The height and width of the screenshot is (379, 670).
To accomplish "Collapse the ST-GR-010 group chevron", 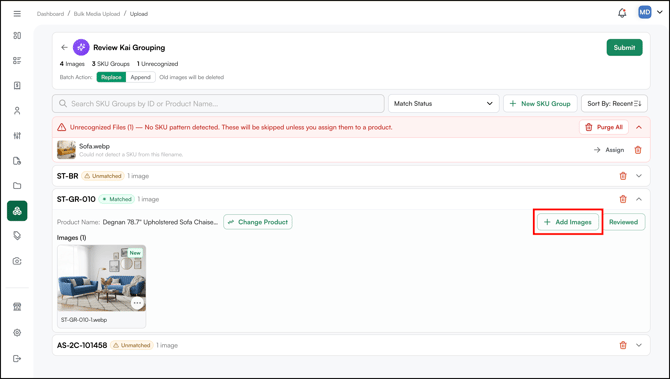I will (639, 199).
